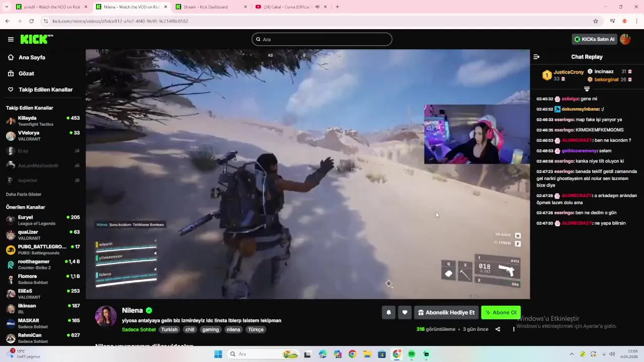Open Euryel recommended channel

[43, 220]
